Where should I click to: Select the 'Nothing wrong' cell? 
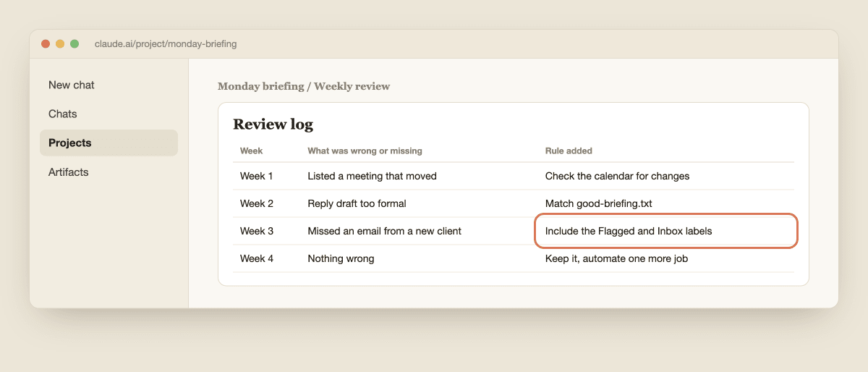click(341, 258)
